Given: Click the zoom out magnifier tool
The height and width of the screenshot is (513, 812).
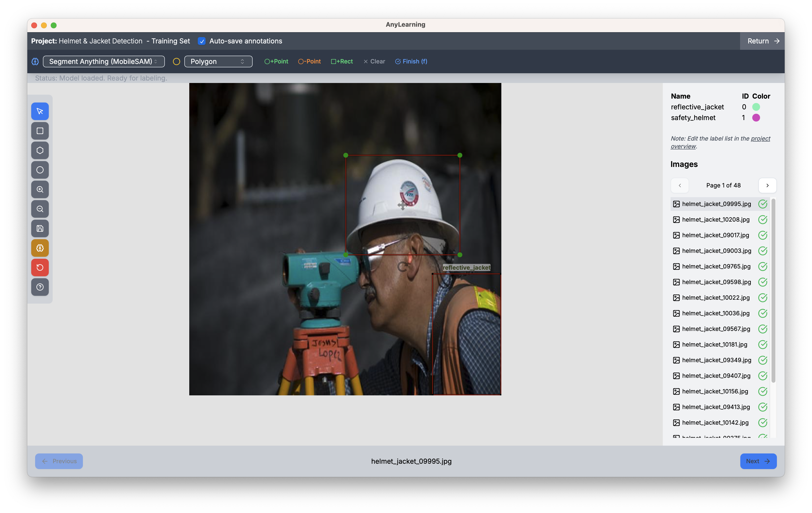Looking at the screenshot, I should coord(40,209).
